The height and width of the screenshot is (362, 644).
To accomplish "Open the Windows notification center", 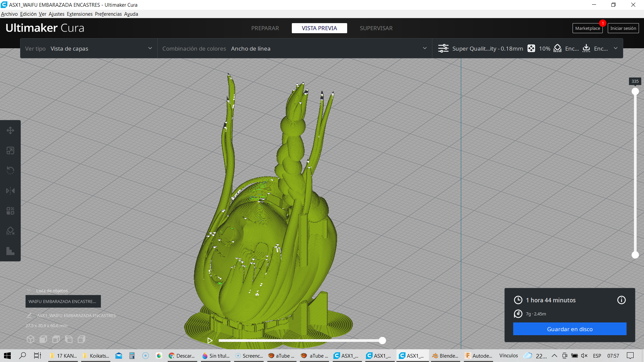I will [631, 356].
